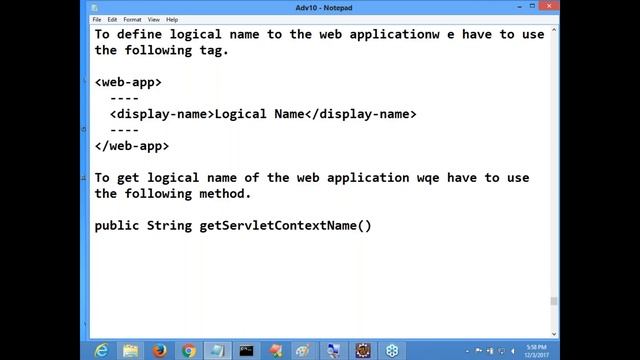Click the volume speaker tray icon
The height and width of the screenshot is (360, 640).
click(513, 351)
